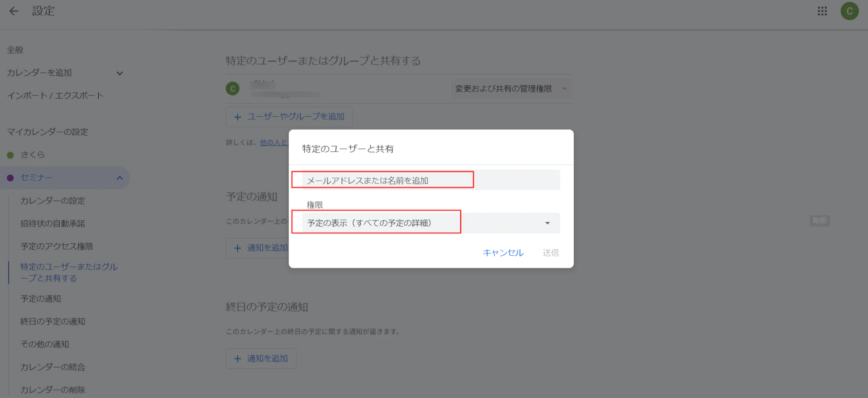Click the green dot next to さくら
This screenshot has height=398, width=868.
pyautogui.click(x=11, y=155)
